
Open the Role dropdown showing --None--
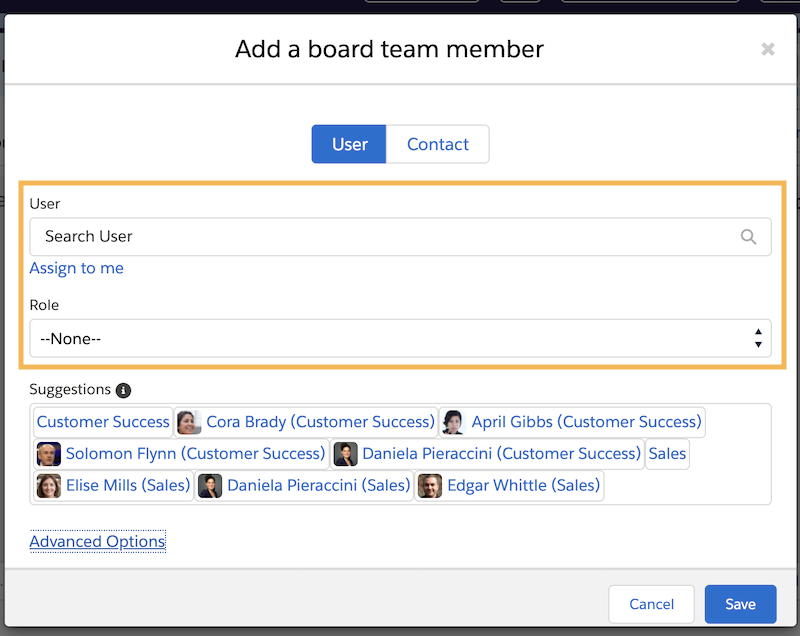400,338
